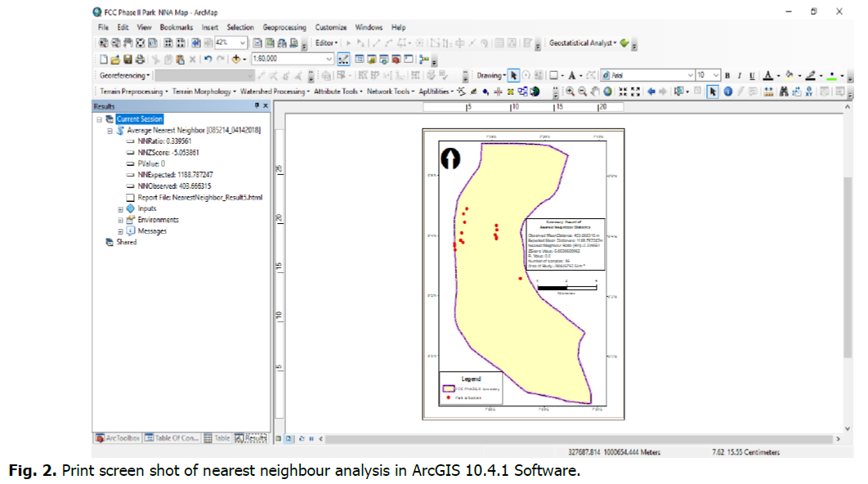Click the Save map document icon

click(x=128, y=60)
